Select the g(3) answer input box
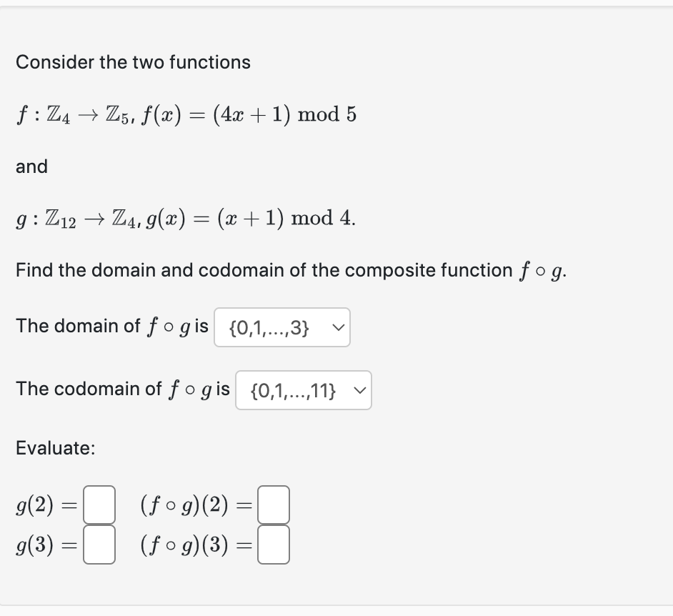The height and width of the screenshot is (616, 673). pos(99,545)
